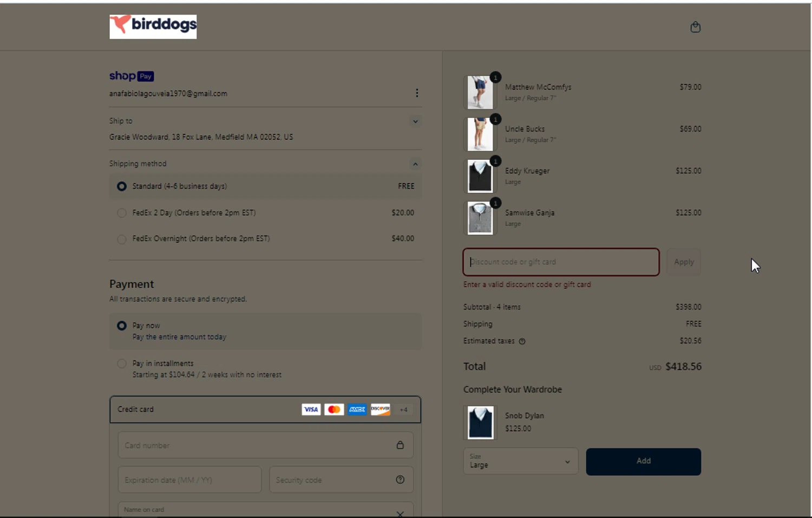This screenshot has height=518, width=812.
Task: Show the +4 more payment cards badge
Action: [404, 410]
